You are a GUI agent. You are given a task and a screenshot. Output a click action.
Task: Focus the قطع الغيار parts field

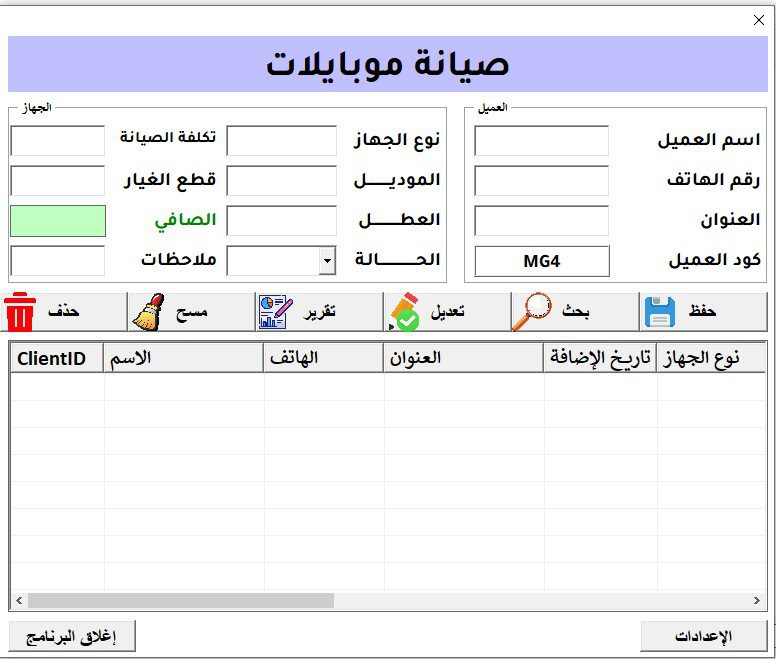(58, 181)
